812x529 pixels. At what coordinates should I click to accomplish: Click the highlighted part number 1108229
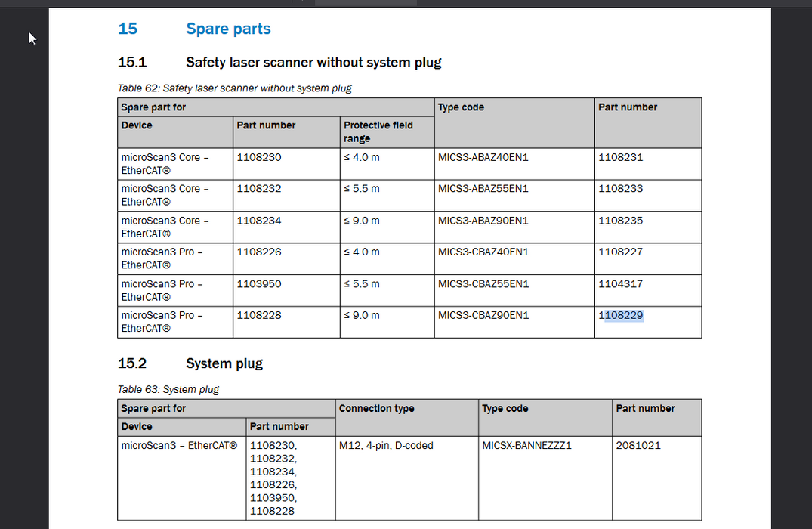click(620, 315)
